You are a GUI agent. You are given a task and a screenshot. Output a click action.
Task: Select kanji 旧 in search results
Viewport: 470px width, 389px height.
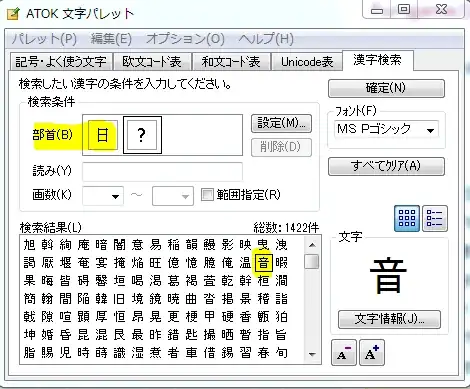[119, 299]
